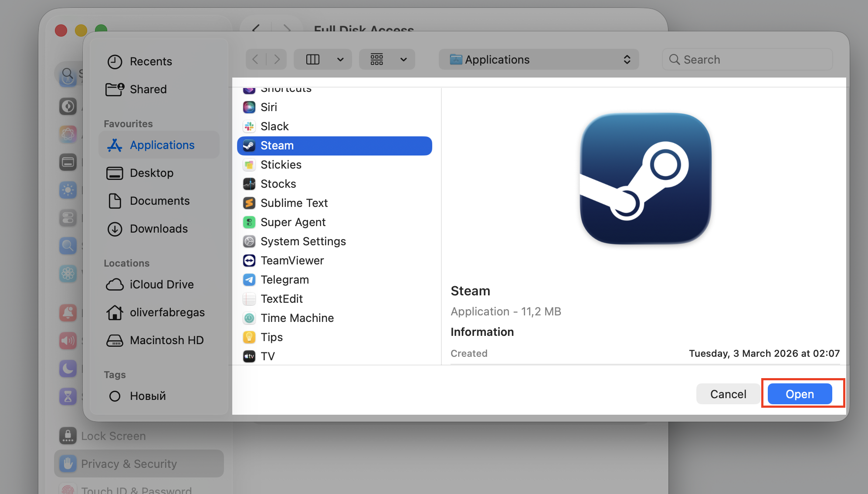
Task: Click the Super Agent app icon
Action: (x=249, y=222)
